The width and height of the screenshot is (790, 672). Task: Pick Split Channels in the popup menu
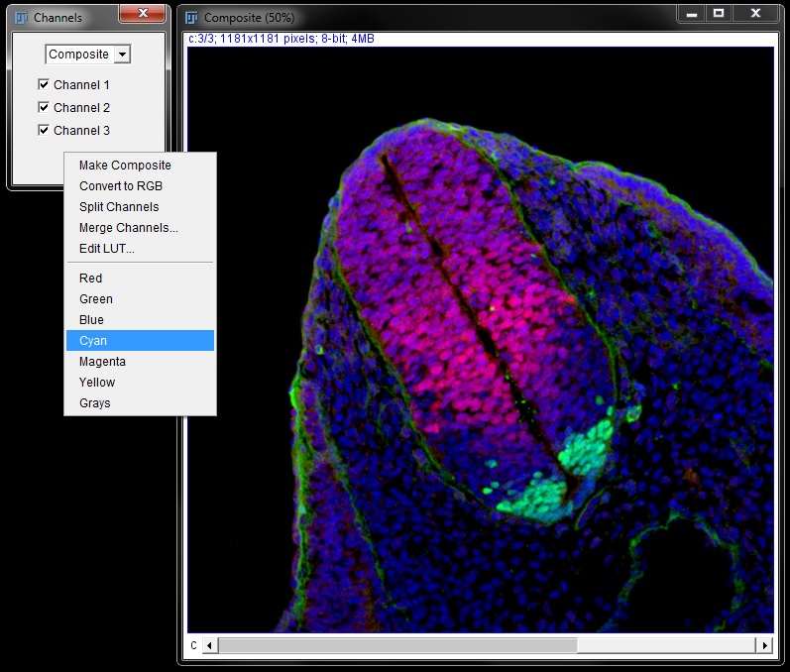click(119, 207)
